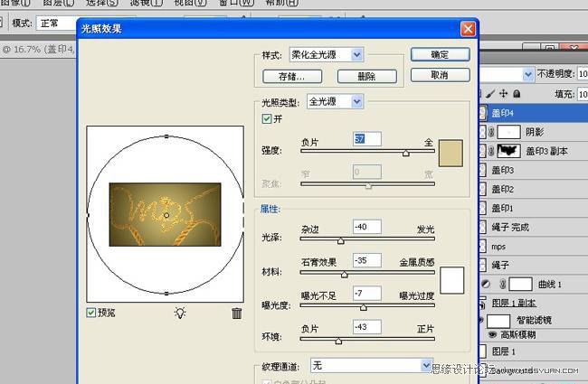Click the light color swatch beside 强度
This screenshot has width=588, height=384.
pyautogui.click(x=450, y=154)
